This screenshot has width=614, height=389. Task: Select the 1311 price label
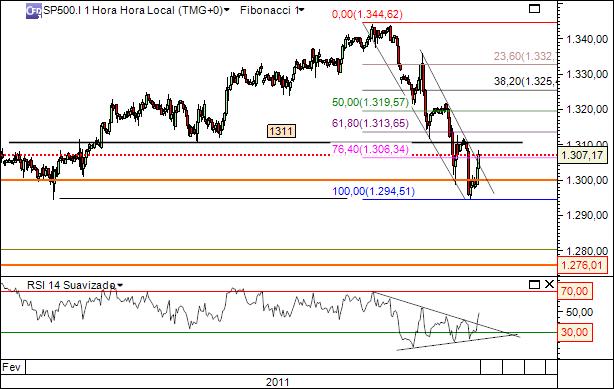(281, 131)
